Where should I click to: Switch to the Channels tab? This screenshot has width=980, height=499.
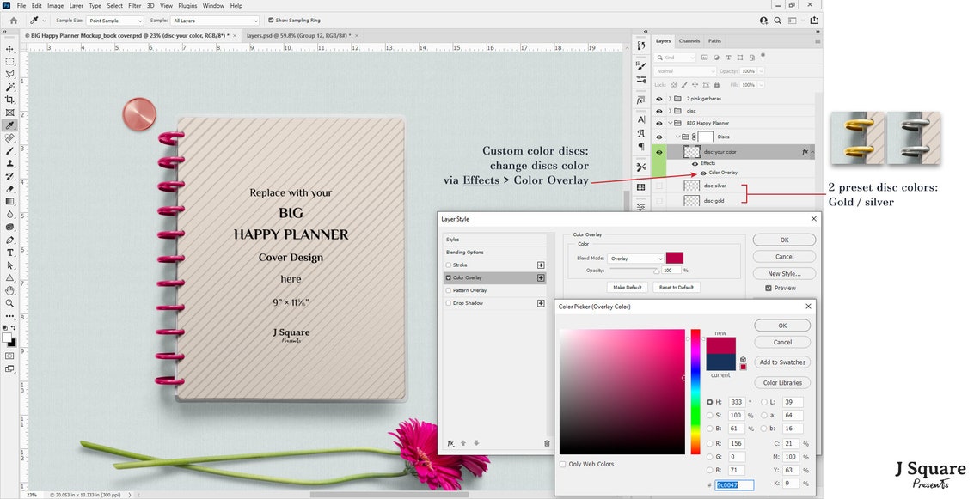(x=689, y=41)
